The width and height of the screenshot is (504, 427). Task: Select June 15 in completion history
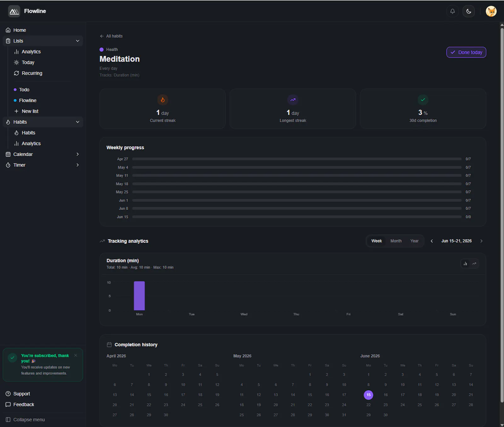[369, 395]
